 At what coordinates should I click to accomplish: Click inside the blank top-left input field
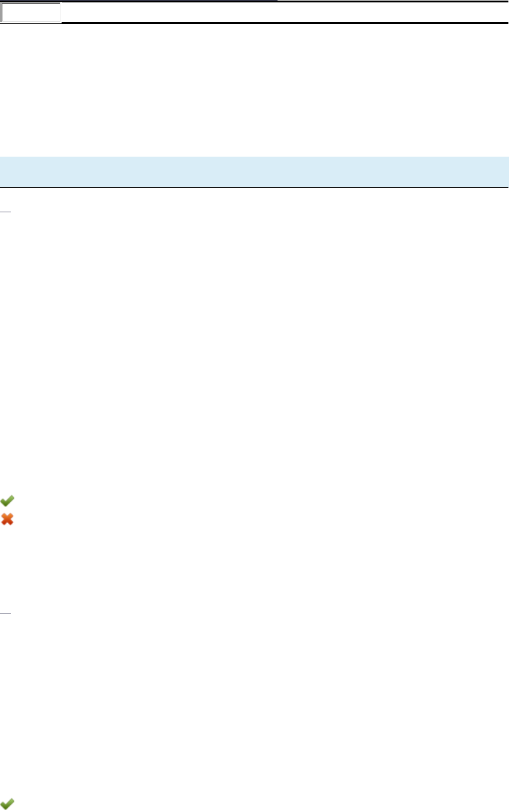[31, 13]
